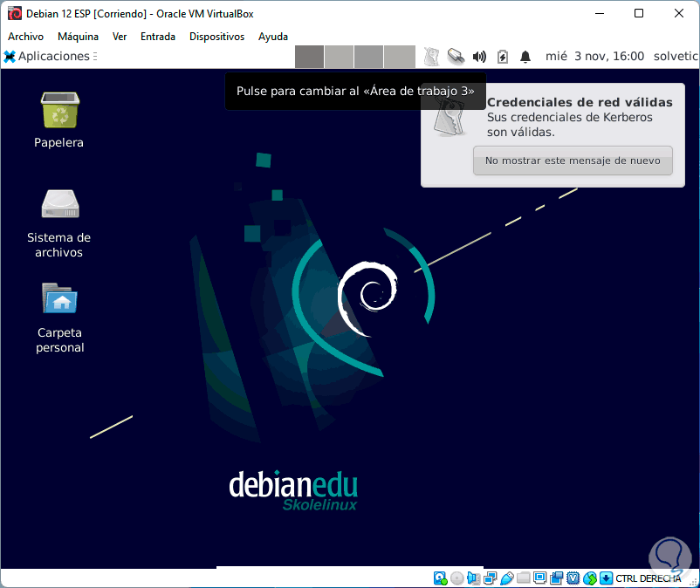Screen dimensions: 700x588
Task: Open the Ayuda menu in VirtualBox
Action: pos(273,37)
